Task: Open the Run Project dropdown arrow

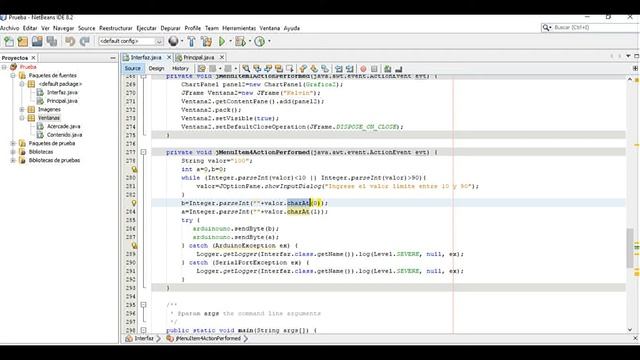Action: (x=230, y=41)
